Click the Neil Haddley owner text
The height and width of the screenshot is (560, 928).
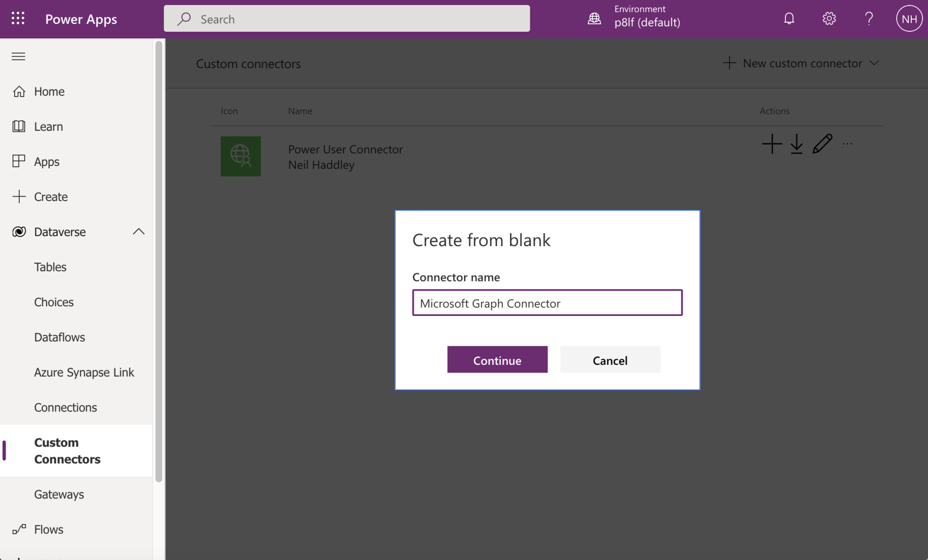[321, 165]
